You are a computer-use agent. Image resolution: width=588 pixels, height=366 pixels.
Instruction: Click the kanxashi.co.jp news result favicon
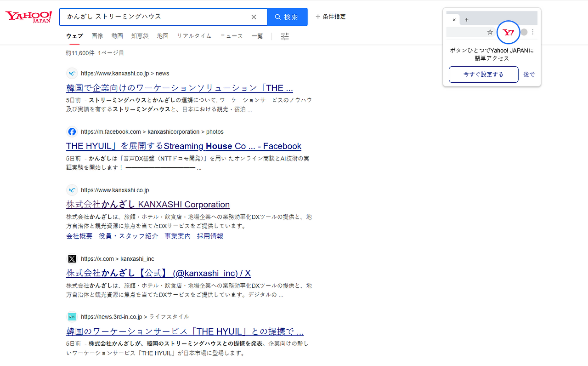[72, 74]
